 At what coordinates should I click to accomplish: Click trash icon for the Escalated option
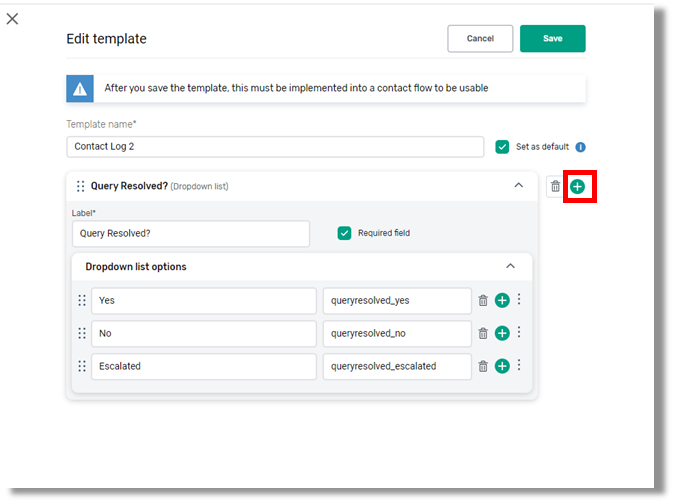tap(483, 366)
